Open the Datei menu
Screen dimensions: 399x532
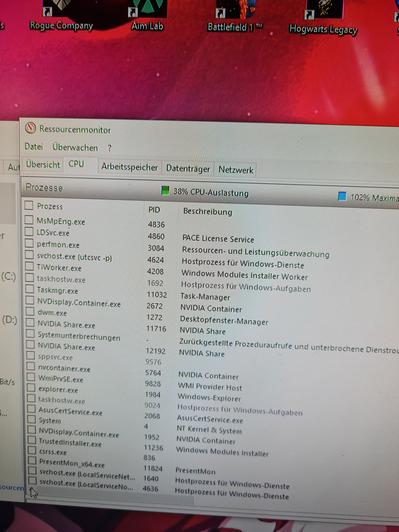(x=34, y=146)
